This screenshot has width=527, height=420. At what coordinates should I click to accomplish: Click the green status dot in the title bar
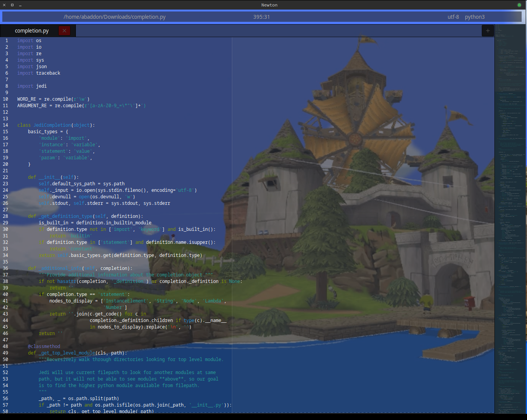[x=519, y=5]
